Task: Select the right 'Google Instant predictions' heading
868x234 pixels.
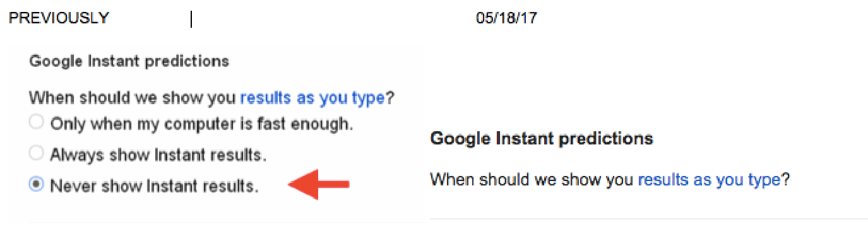Action: 542,139
